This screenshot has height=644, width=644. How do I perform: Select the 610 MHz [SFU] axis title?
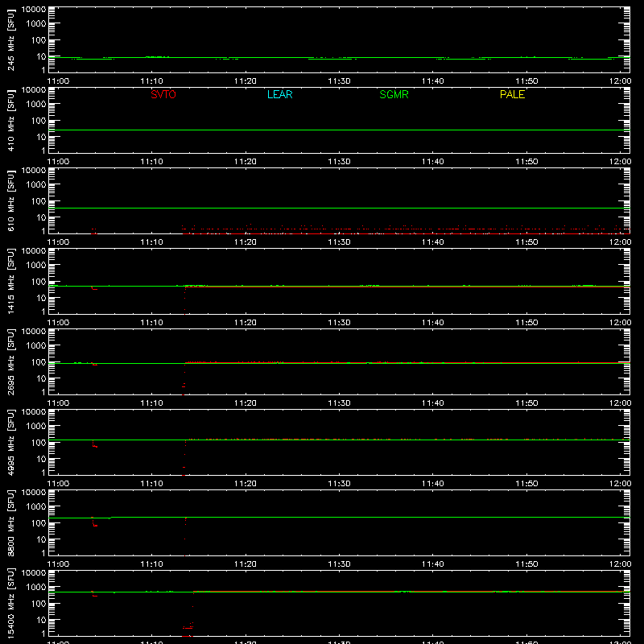10,200
